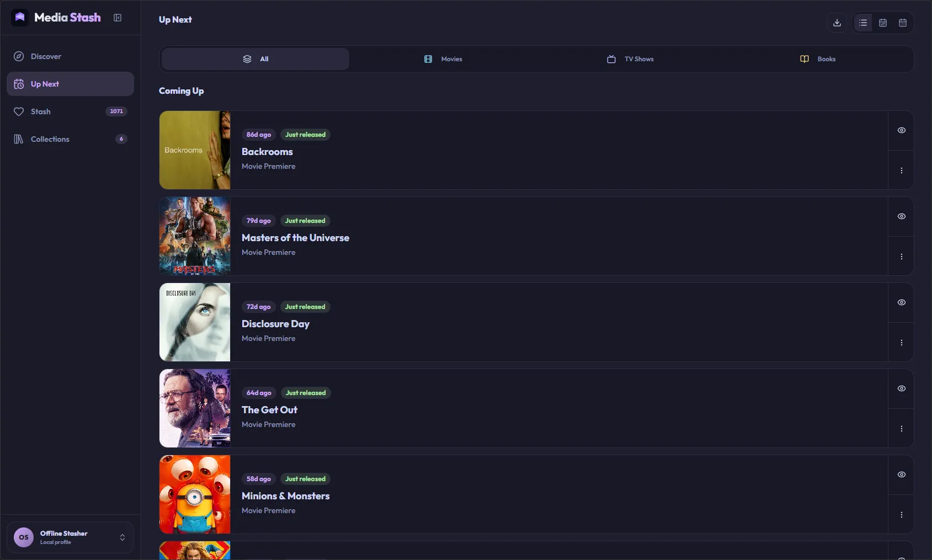The image size is (932, 560).
Task: Open Collections in the sidebar
Action: (x=70, y=139)
